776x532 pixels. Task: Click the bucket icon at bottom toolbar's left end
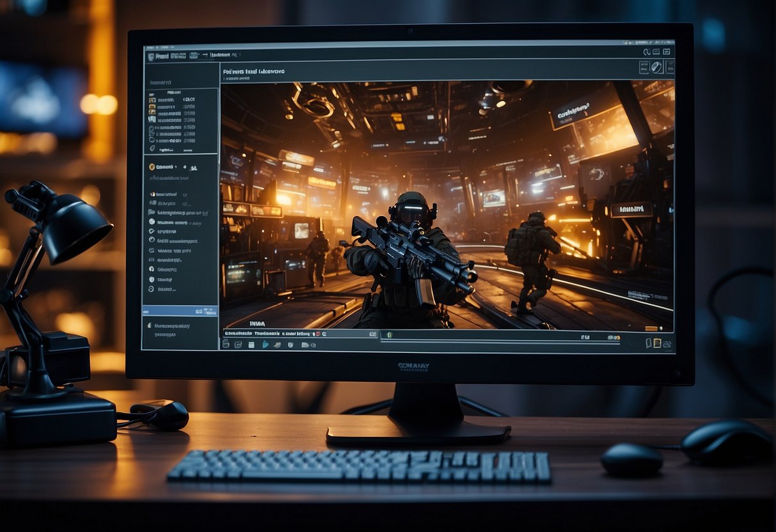[226, 345]
